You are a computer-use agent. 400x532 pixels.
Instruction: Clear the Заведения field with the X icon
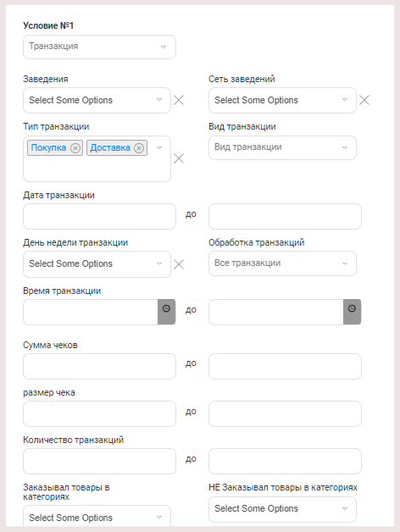point(179,100)
